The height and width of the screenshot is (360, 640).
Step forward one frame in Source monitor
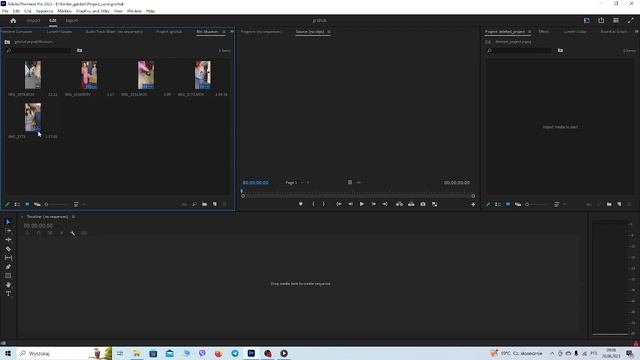tap(373, 204)
